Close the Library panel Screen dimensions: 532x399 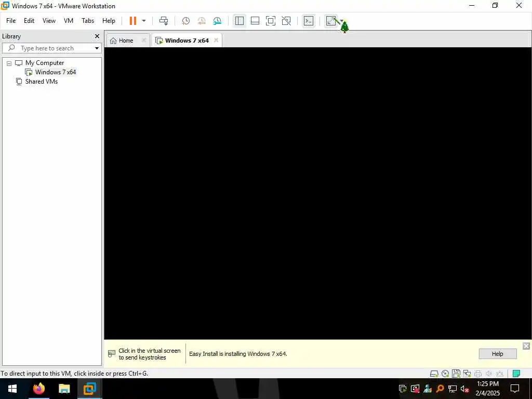coord(97,36)
